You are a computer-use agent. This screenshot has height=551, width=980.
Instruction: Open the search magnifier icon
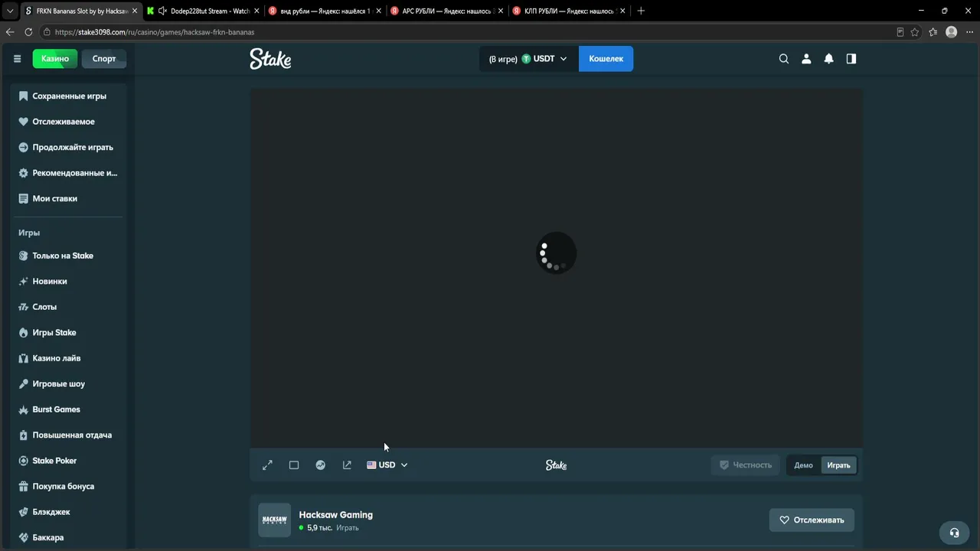(783, 59)
